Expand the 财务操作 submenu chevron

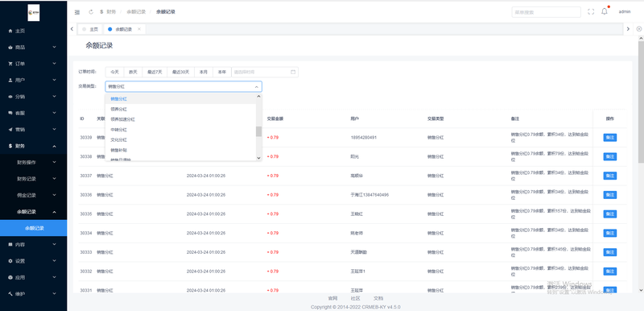(54, 162)
